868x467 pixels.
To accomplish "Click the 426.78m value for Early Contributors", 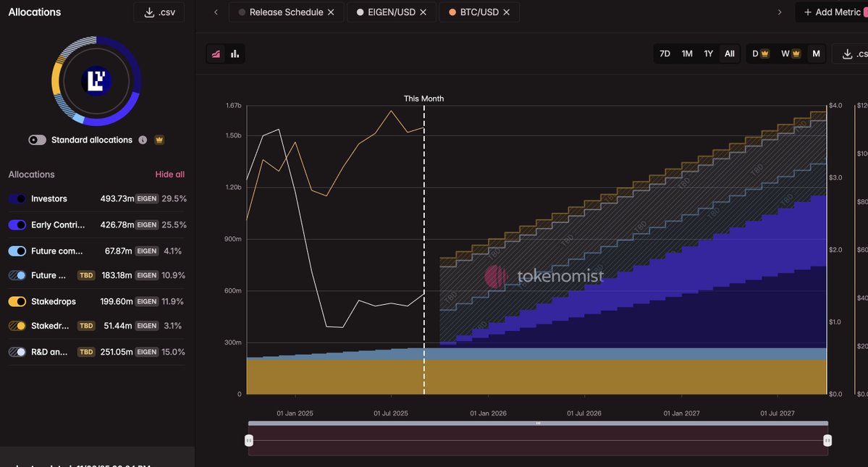I will pyautogui.click(x=117, y=224).
